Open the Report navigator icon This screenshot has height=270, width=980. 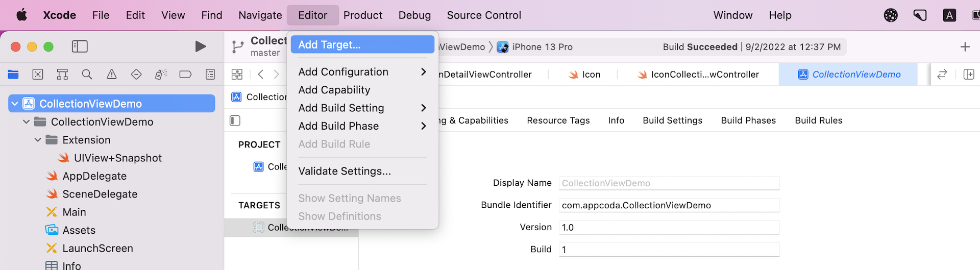[210, 75]
